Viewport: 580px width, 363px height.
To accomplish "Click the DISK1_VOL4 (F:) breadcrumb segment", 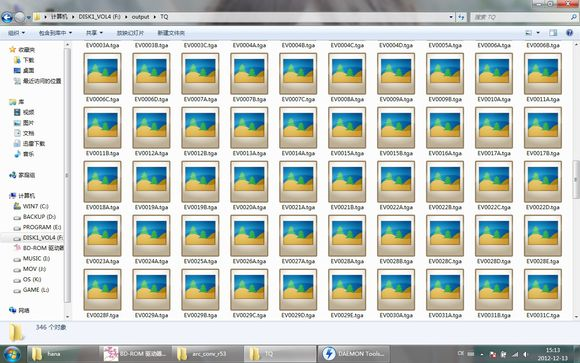I will pyautogui.click(x=99, y=17).
